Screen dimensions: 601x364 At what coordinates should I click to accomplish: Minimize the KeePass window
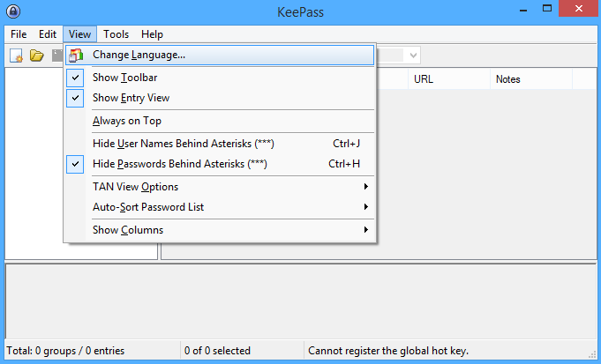(x=523, y=9)
